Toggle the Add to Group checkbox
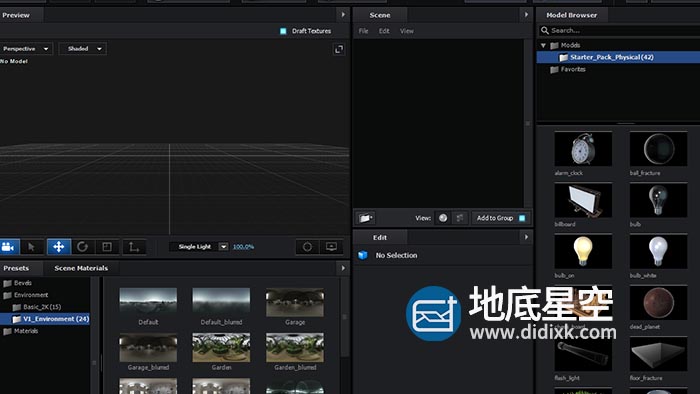The width and height of the screenshot is (700, 394). [x=522, y=218]
